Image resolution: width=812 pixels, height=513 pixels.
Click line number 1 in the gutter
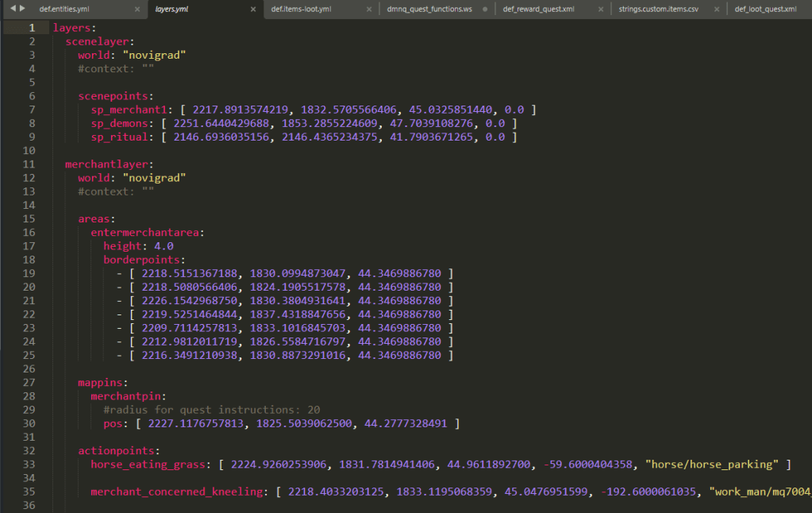pyautogui.click(x=33, y=28)
